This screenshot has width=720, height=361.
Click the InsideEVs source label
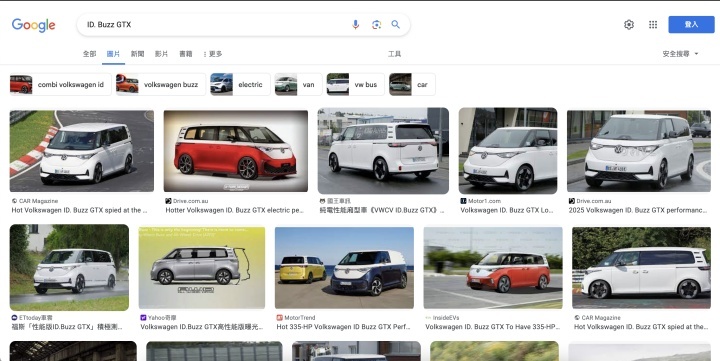445,318
